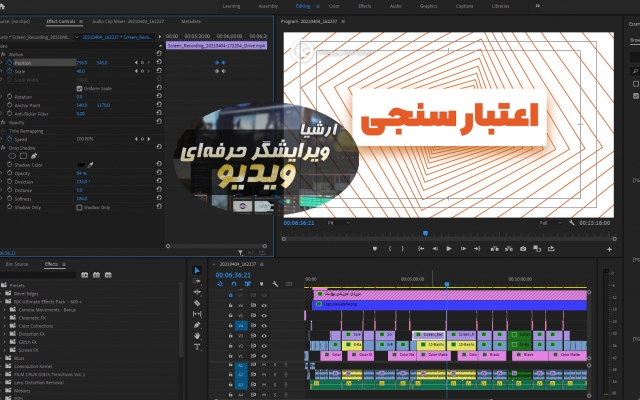Hide track V1 with its eye icon

[x=264, y=356]
